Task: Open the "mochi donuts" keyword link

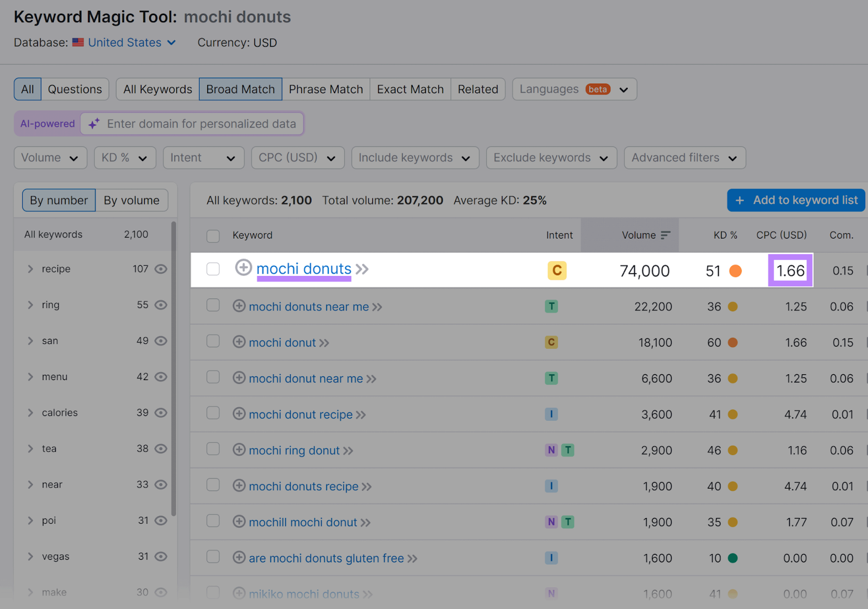Action: tap(304, 268)
